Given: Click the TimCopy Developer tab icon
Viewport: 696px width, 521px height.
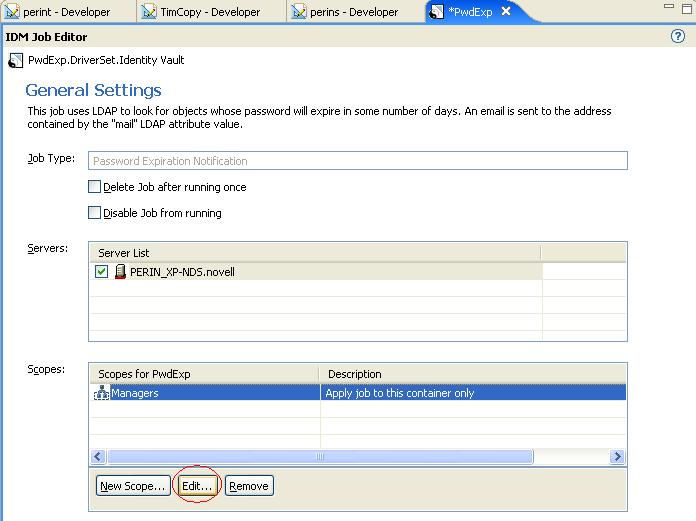Looking at the screenshot, I should (149, 12).
